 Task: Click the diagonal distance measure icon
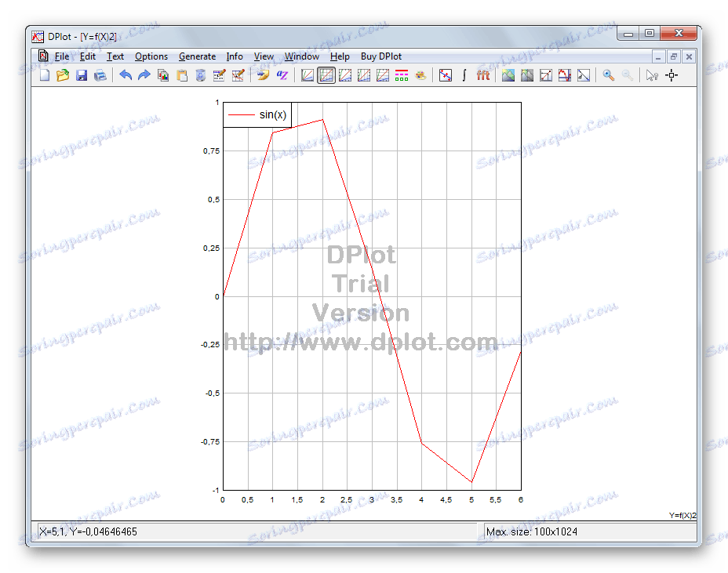[584, 75]
